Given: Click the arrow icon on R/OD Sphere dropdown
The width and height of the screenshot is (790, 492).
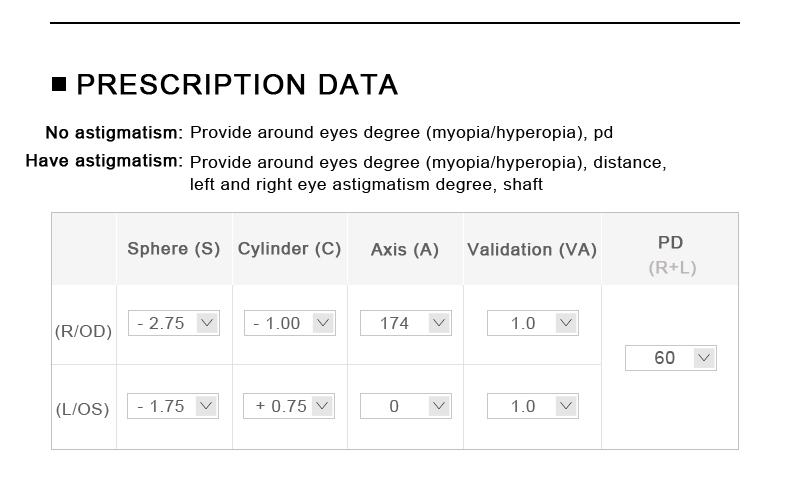Looking at the screenshot, I should point(207,323).
